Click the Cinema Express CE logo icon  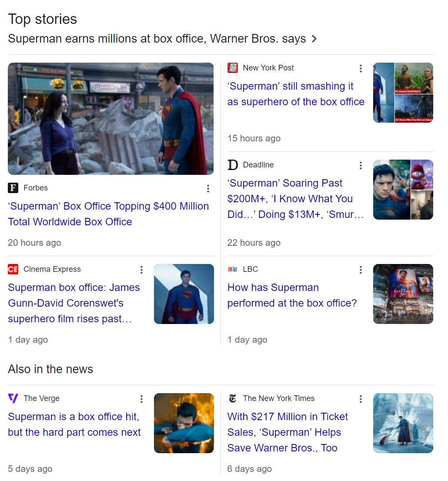pos(13,269)
